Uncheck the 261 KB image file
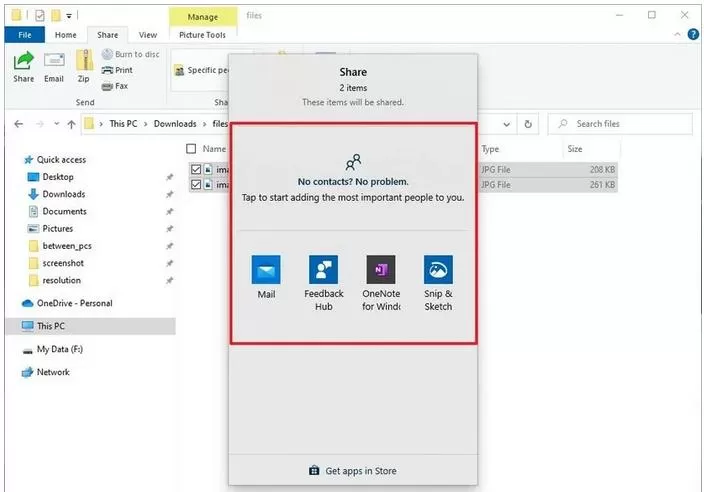 (x=196, y=184)
